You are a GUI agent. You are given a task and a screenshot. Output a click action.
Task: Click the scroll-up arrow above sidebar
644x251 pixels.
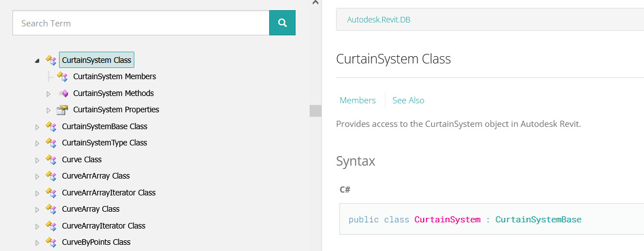(315, 2)
